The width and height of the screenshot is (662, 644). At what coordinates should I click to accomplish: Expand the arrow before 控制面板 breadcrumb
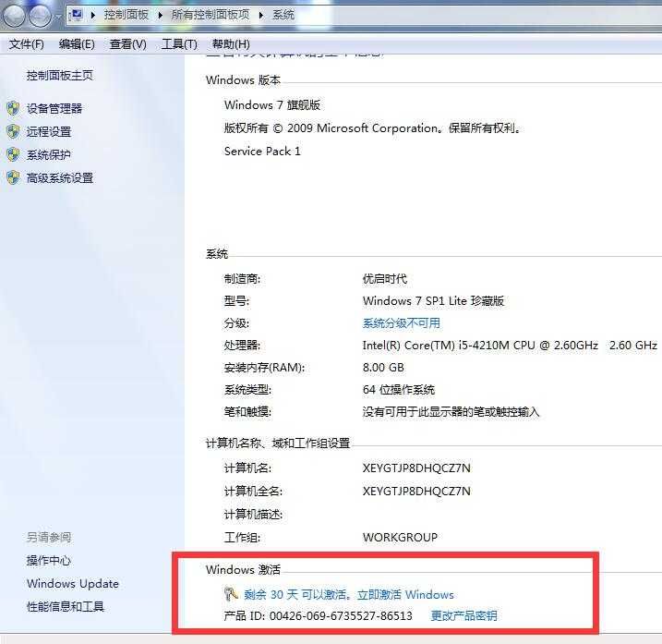tap(93, 15)
